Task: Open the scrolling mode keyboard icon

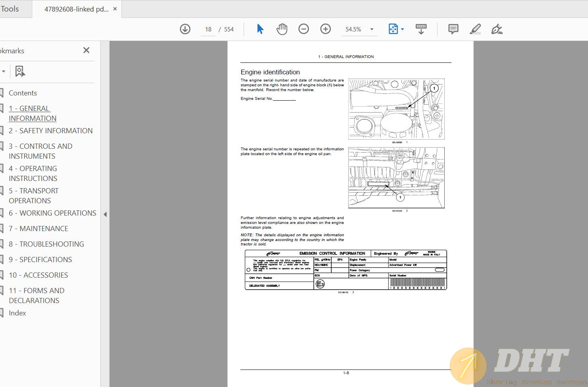Action: click(421, 29)
